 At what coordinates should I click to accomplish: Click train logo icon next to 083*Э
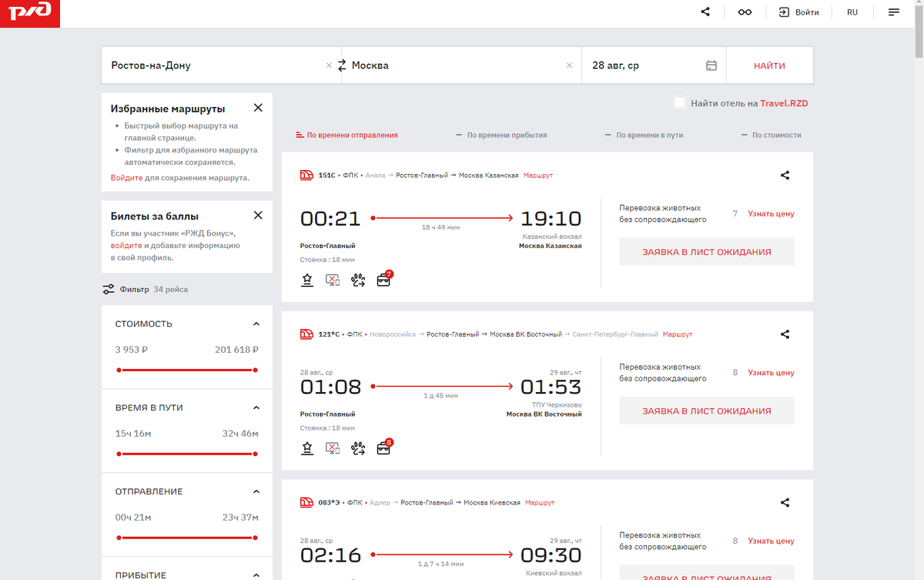click(x=306, y=502)
